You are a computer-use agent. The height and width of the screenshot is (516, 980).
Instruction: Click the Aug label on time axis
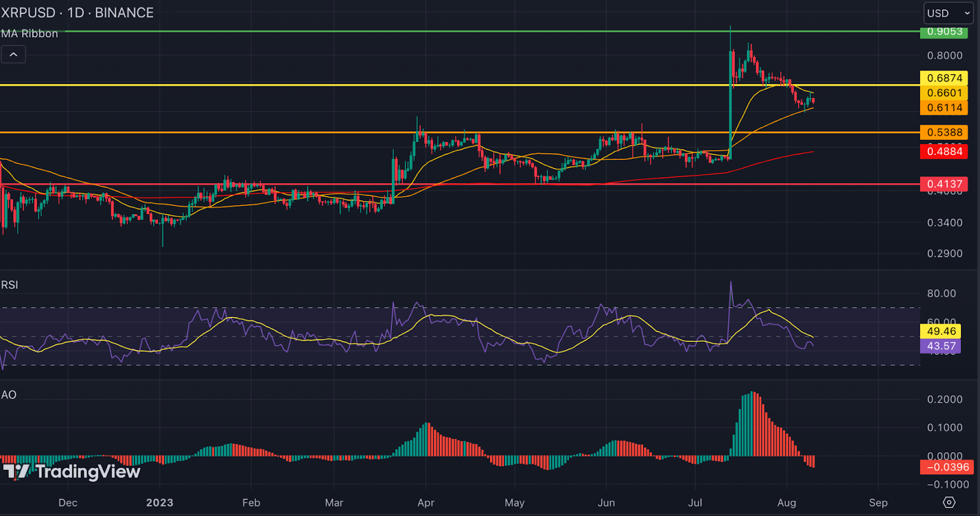[786, 503]
